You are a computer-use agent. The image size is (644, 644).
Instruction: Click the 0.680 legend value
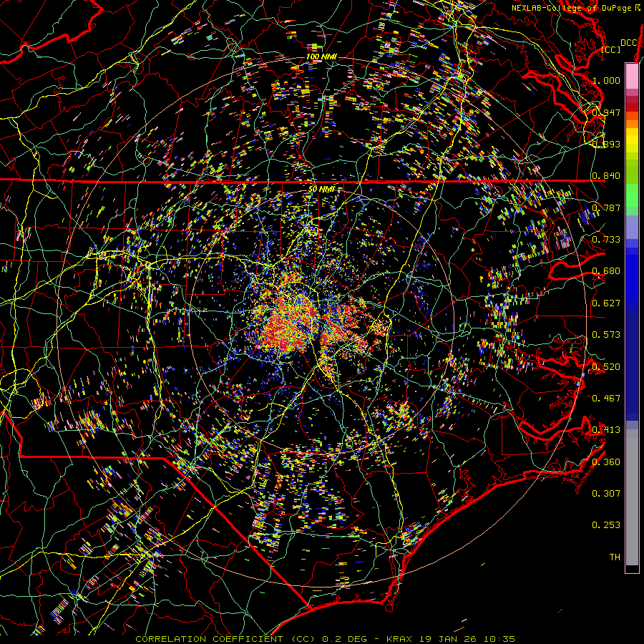606,271
